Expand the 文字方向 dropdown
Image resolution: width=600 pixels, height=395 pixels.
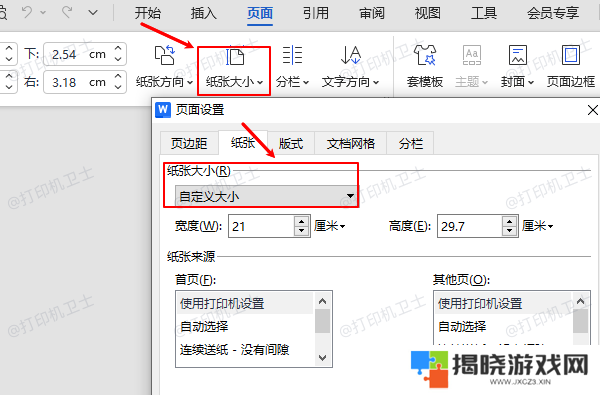(x=351, y=82)
